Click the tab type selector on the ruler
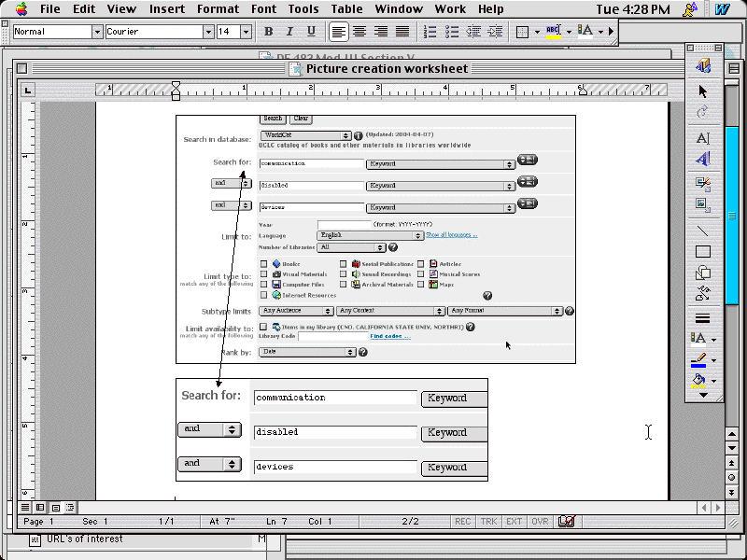Viewport: 747px width, 560px height. (28, 90)
